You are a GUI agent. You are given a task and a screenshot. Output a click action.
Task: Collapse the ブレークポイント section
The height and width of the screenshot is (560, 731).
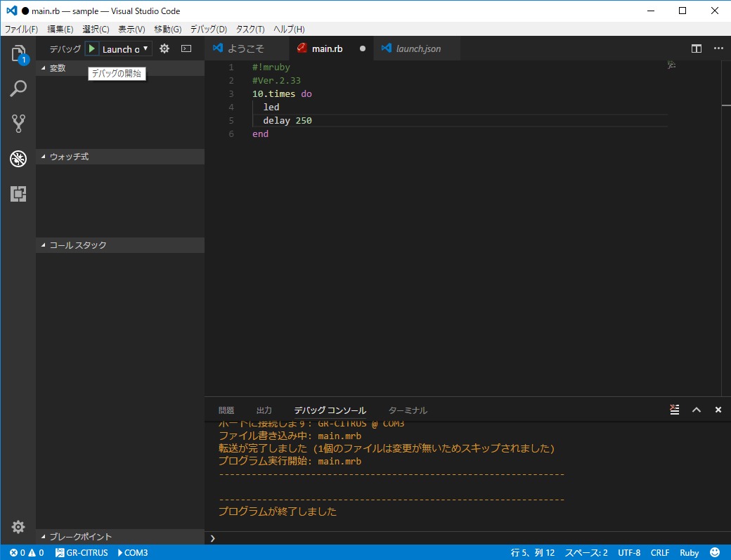pos(120,537)
